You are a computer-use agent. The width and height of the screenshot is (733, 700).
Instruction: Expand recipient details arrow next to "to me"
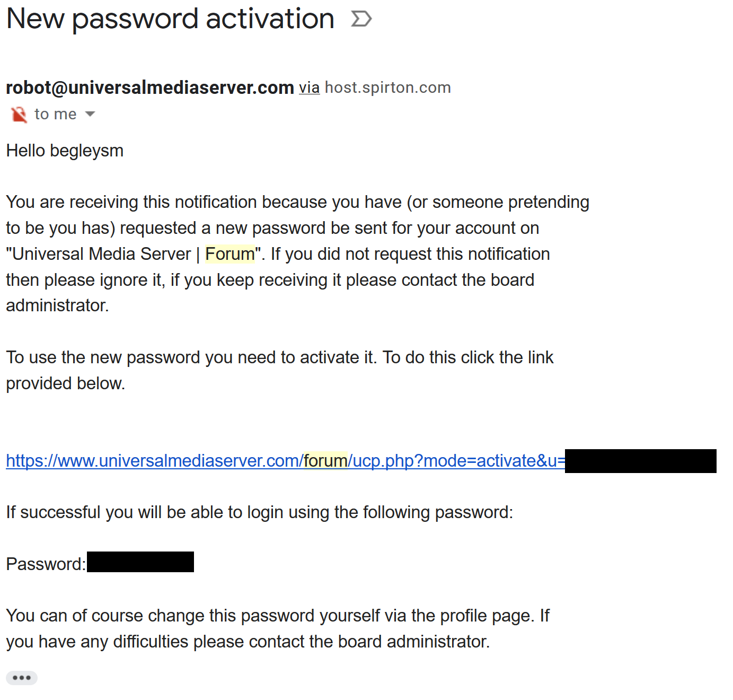tap(90, 114)
